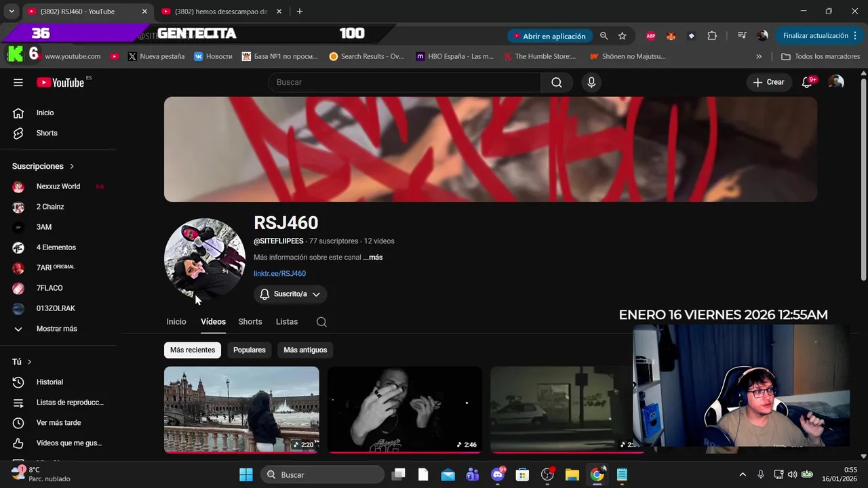
Task: Open the tab search dropdown arrow
Action: 12,12
